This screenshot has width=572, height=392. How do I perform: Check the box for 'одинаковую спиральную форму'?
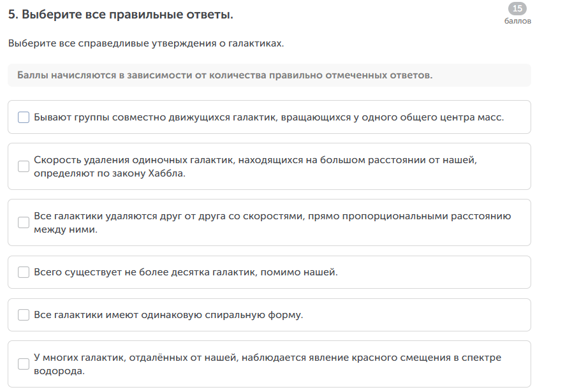click(24, 315)
